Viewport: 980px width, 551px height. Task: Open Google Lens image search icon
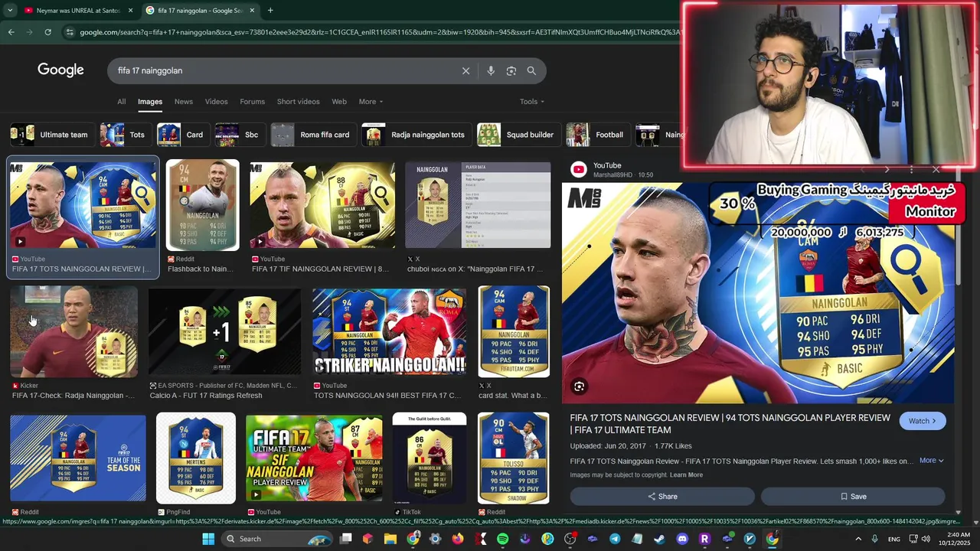pyautogui.click(x=511, y=70)
